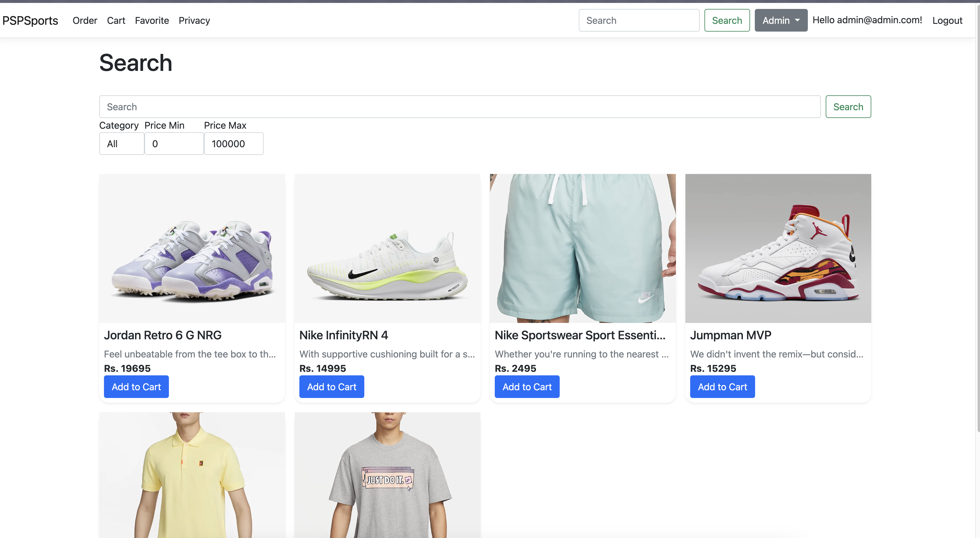Go to the Order page
The height and width of the screenshot is (538, 980).
85,21
